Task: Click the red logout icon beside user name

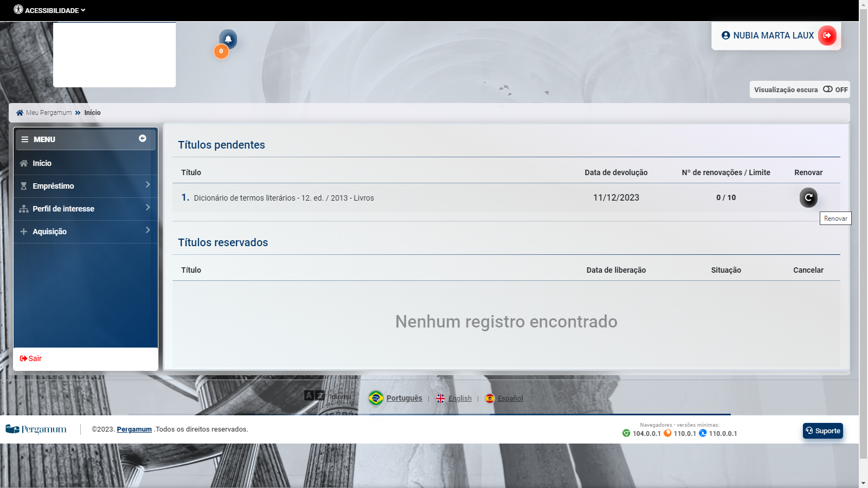Action: pyautogui.click(x=827, y=36)
